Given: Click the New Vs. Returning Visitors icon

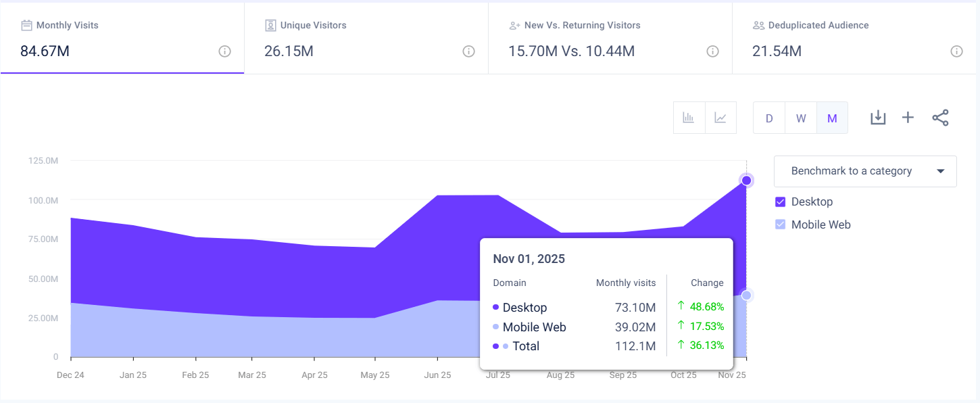Looking at the screenshot, I should (x=514, y=24).
